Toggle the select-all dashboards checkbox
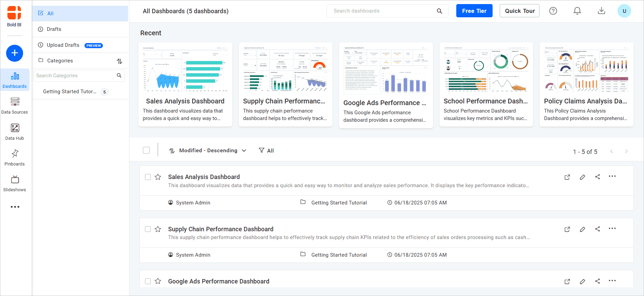The width and height of the screenshot is (644, 296). click(146, 150)
